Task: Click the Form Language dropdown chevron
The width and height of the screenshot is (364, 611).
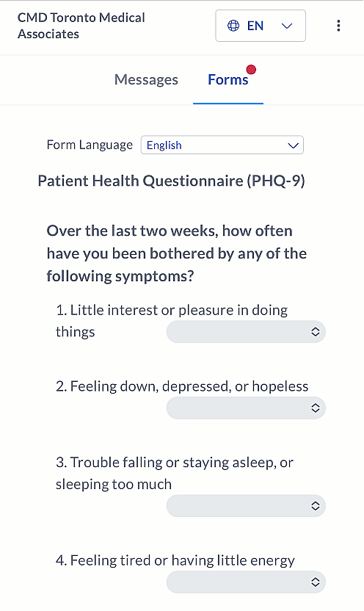Action: click(293, 145)
